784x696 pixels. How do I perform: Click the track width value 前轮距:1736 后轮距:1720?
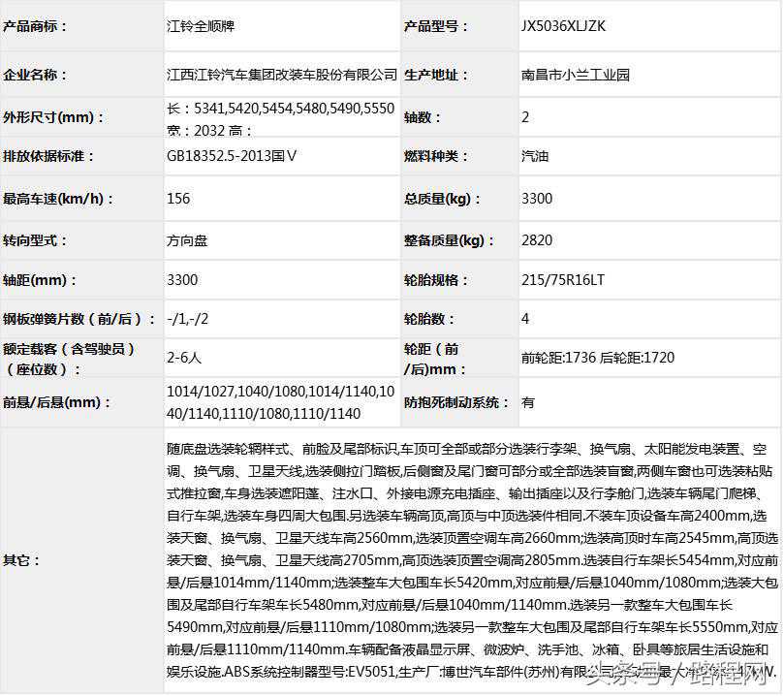point(597,358)
